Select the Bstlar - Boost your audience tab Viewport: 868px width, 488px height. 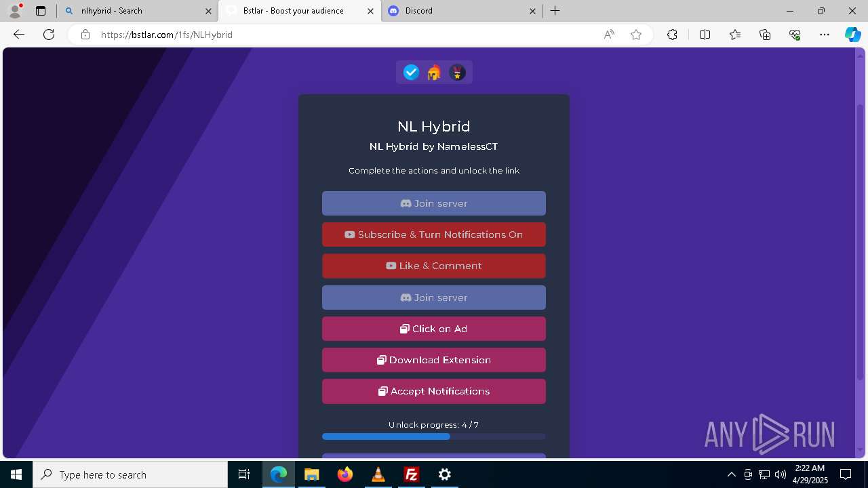pyautogui.click(x=298, y=11)
